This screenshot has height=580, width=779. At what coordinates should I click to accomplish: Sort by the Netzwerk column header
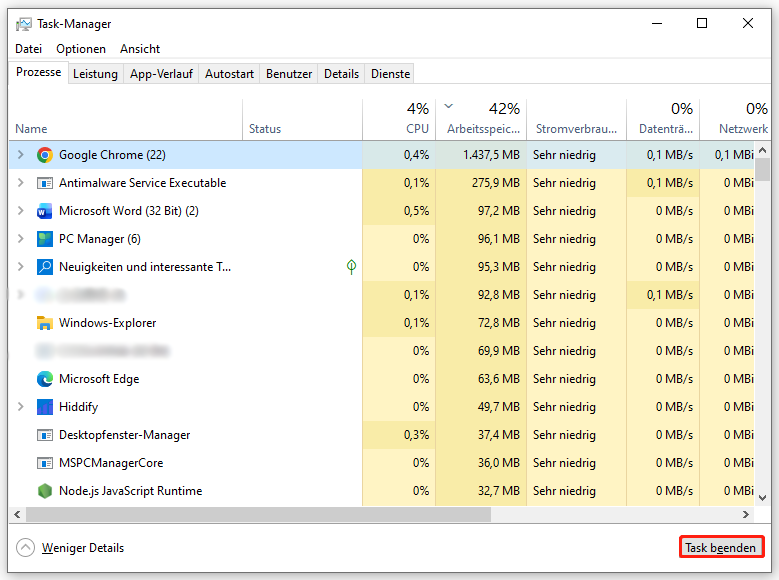[x=735, y=119]
